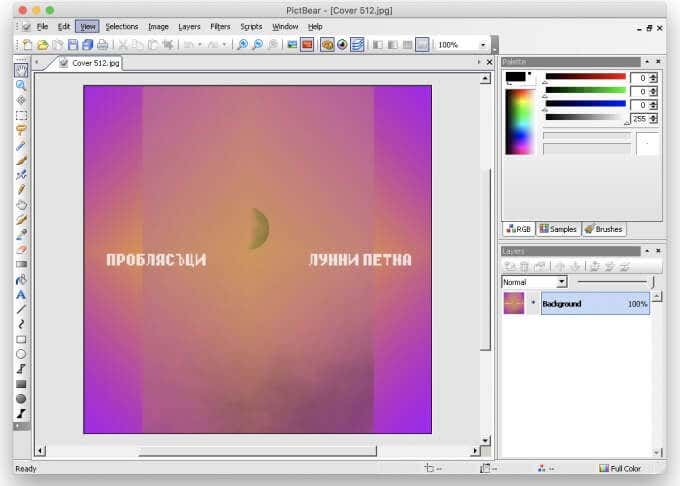Click the Zoom In toolbar icon
Image resolution: width=680 pixels, height=486 pixels.
coord(243,45)
